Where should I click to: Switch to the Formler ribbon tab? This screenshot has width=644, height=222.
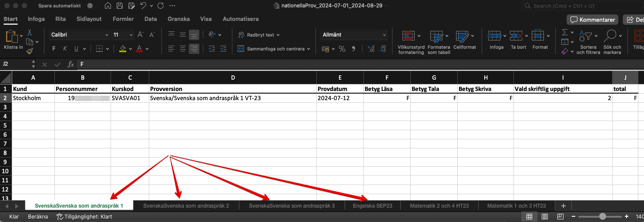coord(123,19)
